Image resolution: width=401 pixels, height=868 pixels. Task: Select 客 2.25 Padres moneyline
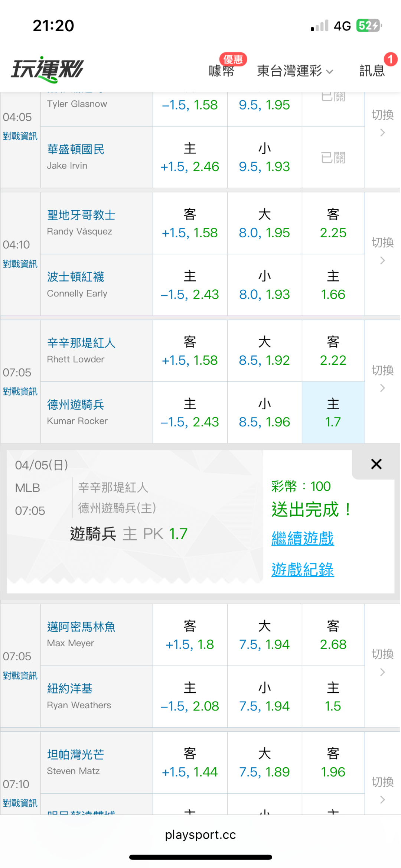click(333, 223)
